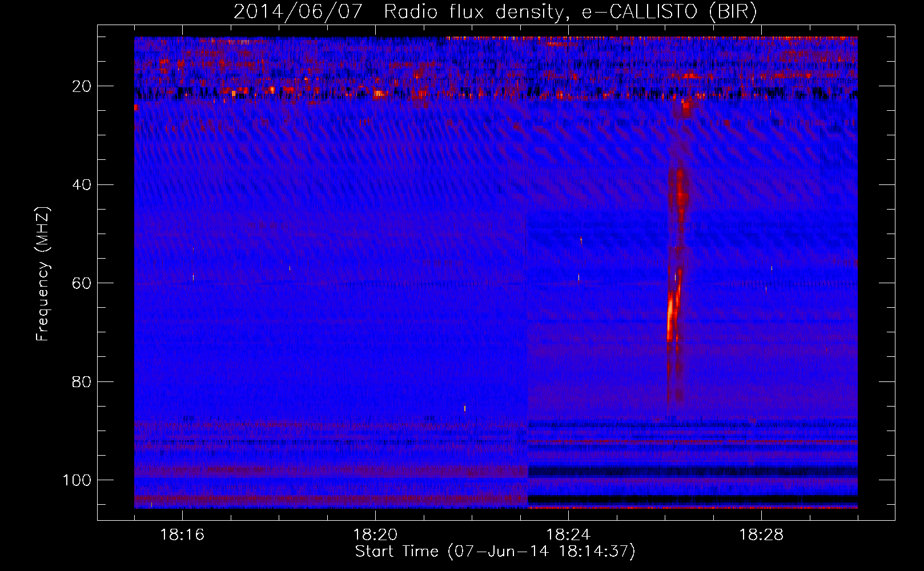This screenshot has height=571, width=924.
Task: Click the 20 MHz frequency tick label
Action: tap(82, 87)
